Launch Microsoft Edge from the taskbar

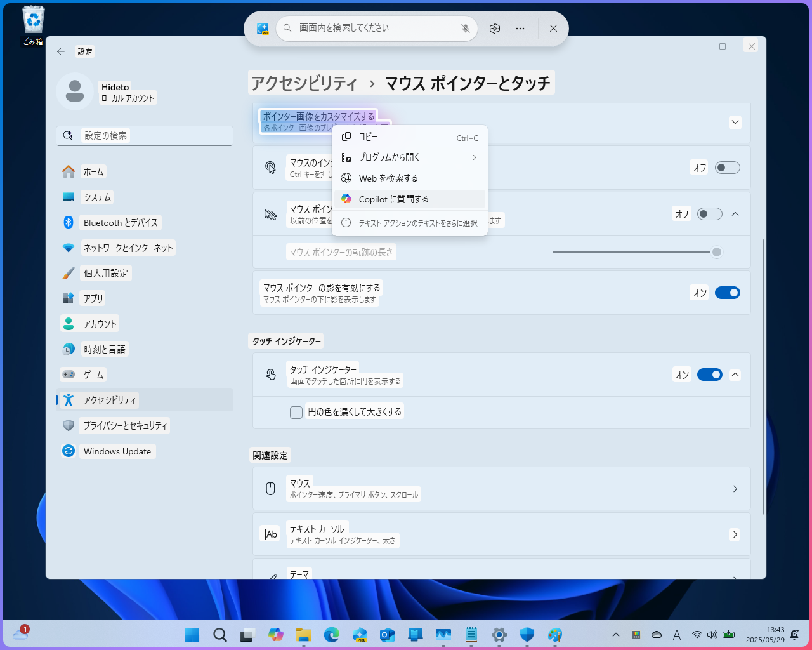(331, 635)
